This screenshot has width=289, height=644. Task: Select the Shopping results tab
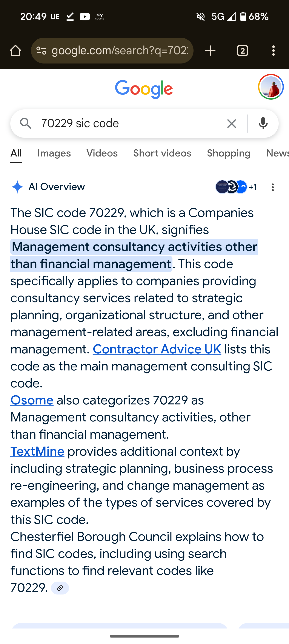coord(229,153)
